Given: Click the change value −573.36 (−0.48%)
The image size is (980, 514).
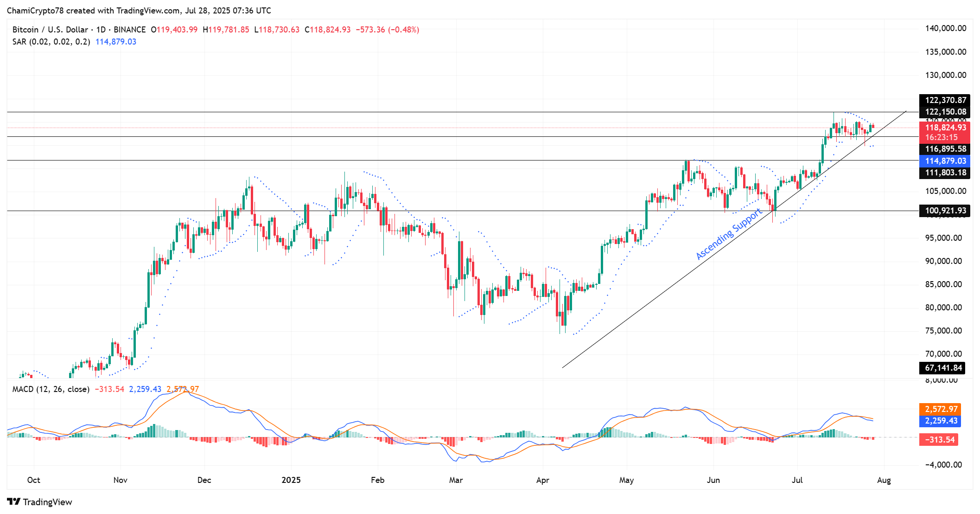Looking at the screenshot, I should [388, 30].
